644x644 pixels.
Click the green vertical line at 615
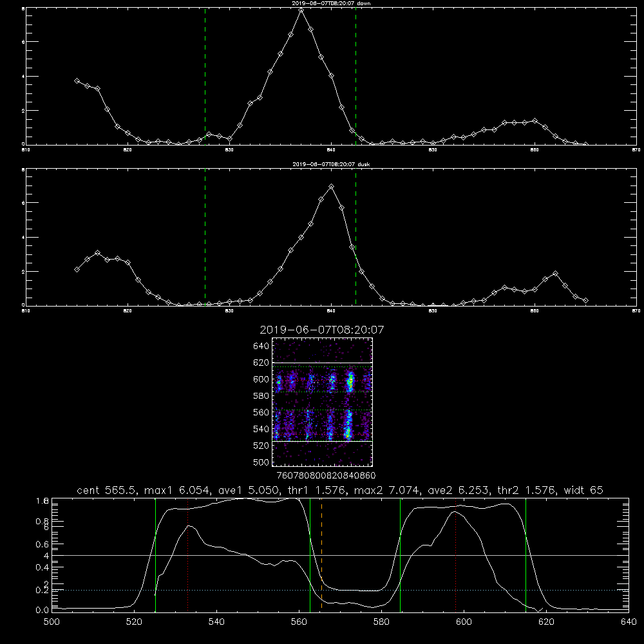point(526,554)
